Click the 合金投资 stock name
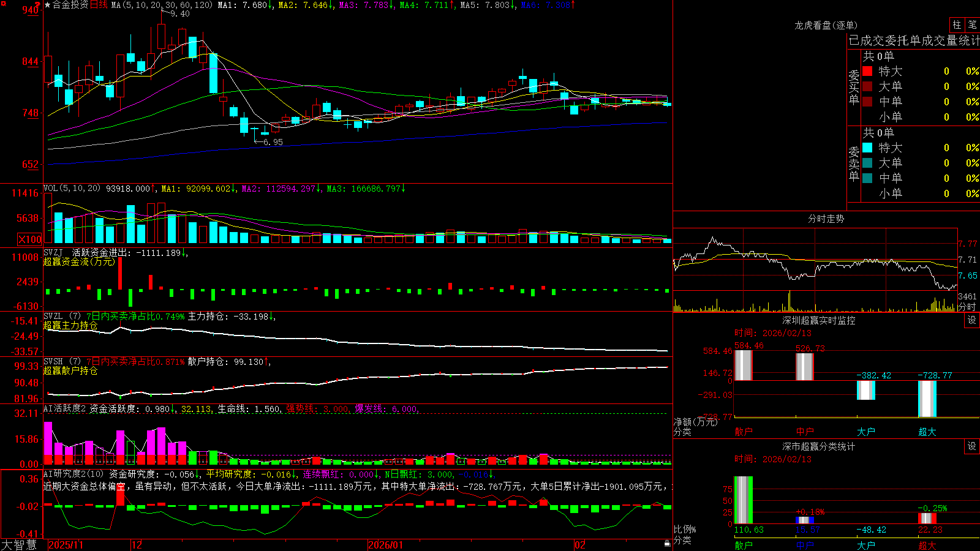This screenshot has height=551, width=980. pyautogui.click(x=70, y=5)
